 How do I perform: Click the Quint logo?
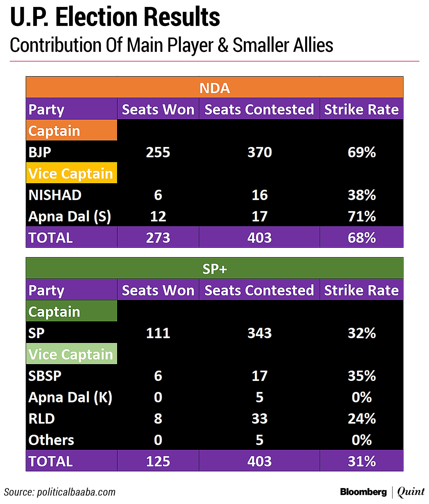pyautogui.click(x=410, y=491)
